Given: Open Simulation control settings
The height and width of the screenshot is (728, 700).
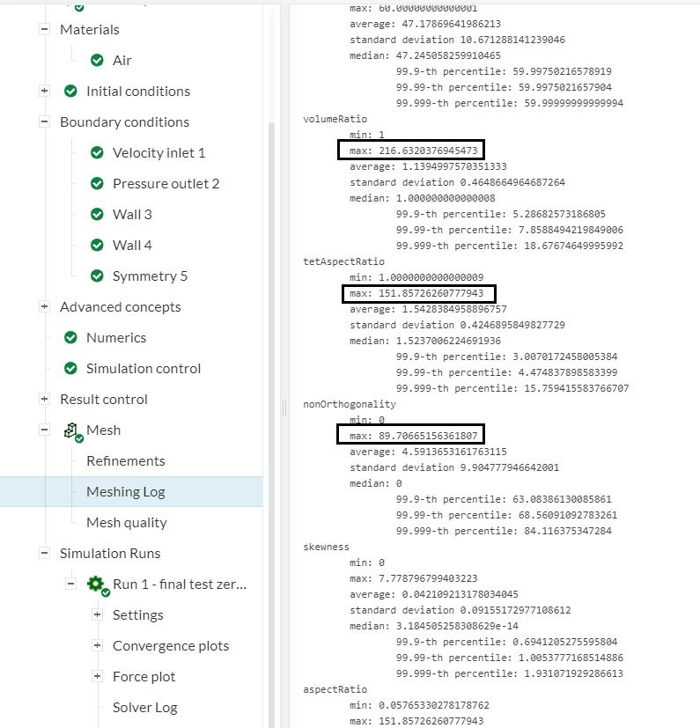Looking at the screenshot, I should coord(144,369).
